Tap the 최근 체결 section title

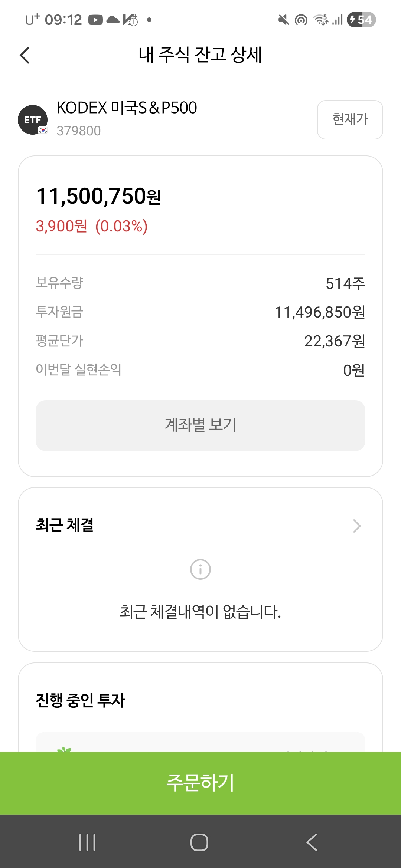point(65,525)
